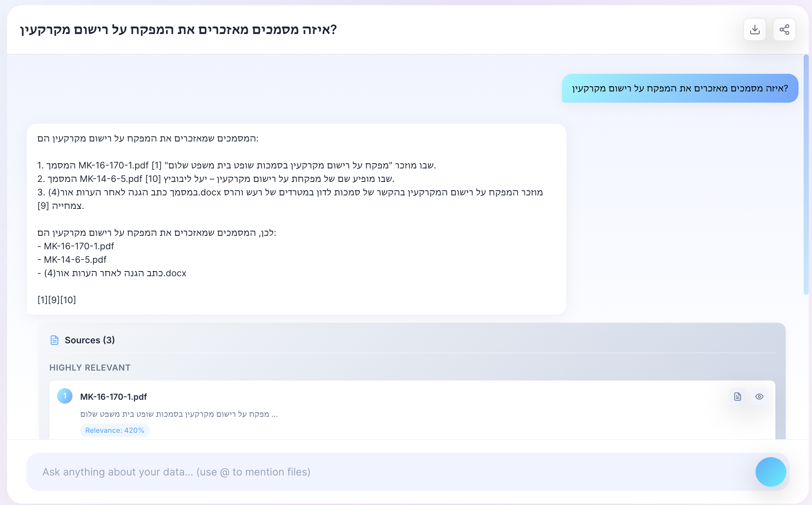This screenshot has height=505, width=812.
Task: Click the source card snippet text
Action: (x=179, y=414)
